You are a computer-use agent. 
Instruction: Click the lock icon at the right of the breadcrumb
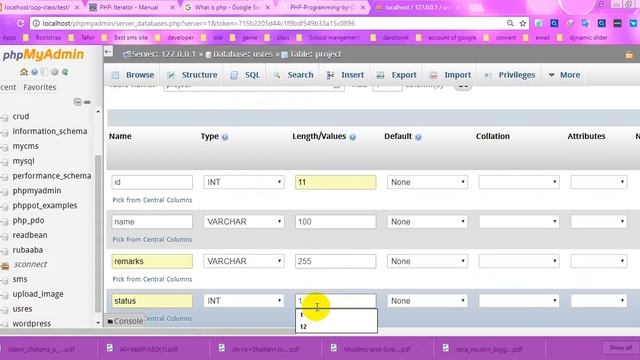[x=629, y=55]
